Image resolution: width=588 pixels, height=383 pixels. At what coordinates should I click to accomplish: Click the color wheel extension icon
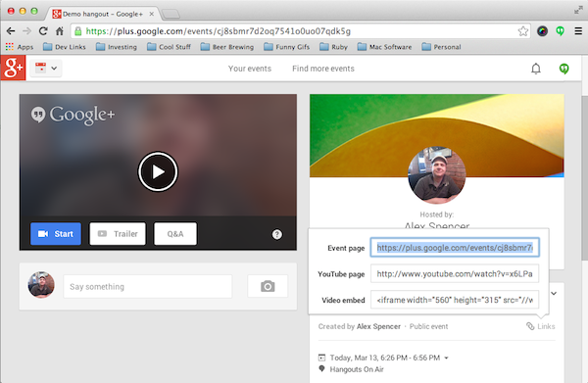[542, 31]
